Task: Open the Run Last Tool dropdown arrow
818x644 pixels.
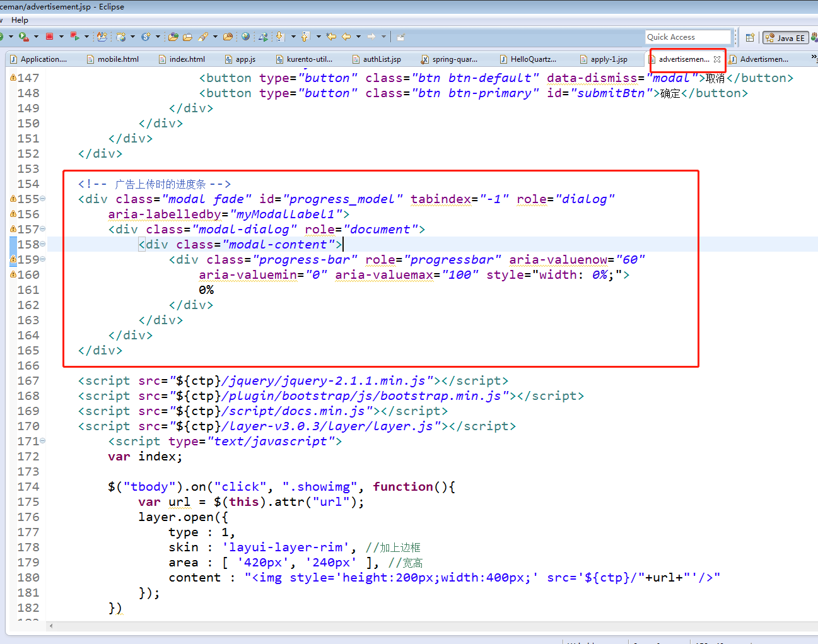Action: coord(36,37)
